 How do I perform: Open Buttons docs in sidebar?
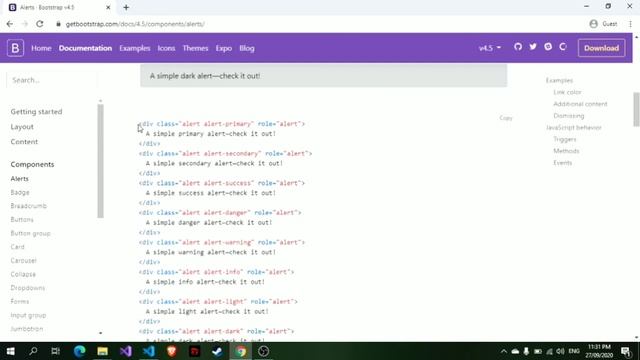click(x=22, y=220)
